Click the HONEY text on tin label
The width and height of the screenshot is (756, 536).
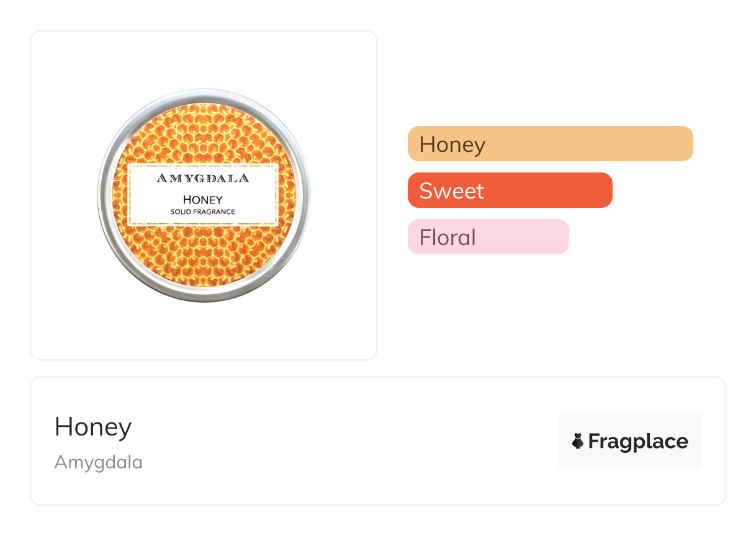203,199
